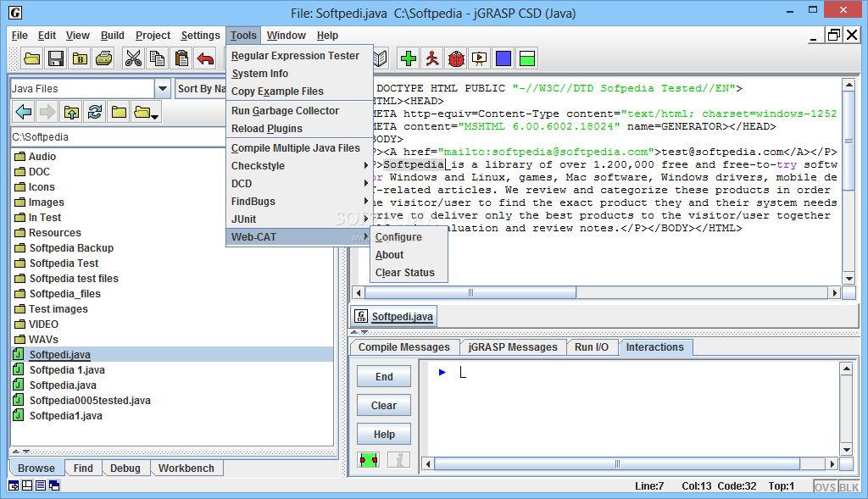Toggle the OVS overstrike mode indicator
The image size is (868, 499).
pyautogui.click(x=825, y=487)
